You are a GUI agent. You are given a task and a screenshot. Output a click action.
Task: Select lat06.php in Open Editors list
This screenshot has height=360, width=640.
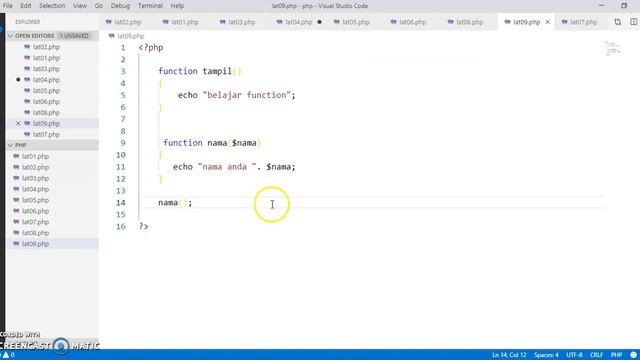point(46,102)
